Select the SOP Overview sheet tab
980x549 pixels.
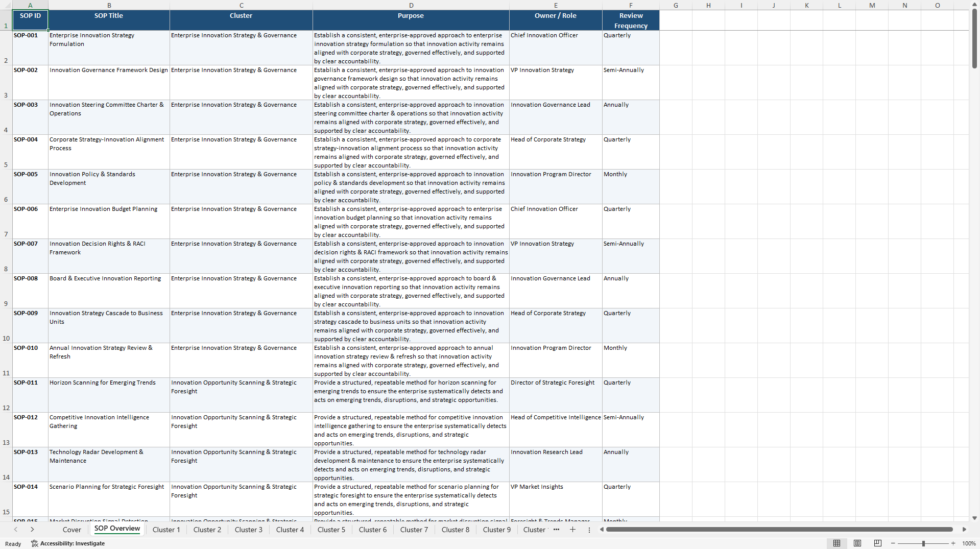click(x=117, y=529)
